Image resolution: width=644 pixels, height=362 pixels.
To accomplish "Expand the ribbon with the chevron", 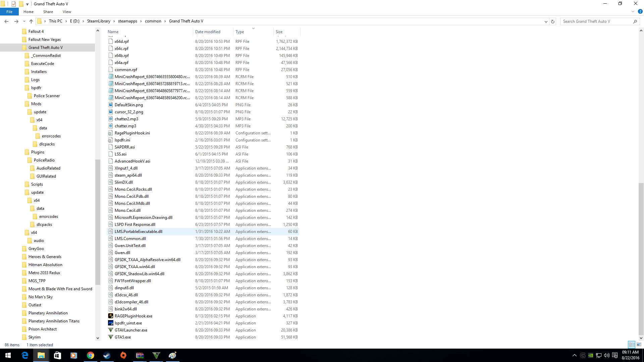I will point(633,11).
